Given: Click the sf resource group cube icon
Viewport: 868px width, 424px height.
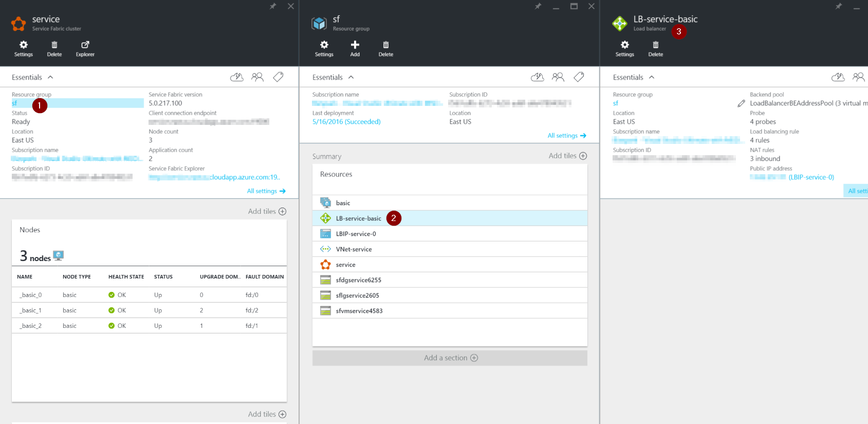Looking at the screenshot, I should (319, 24).
